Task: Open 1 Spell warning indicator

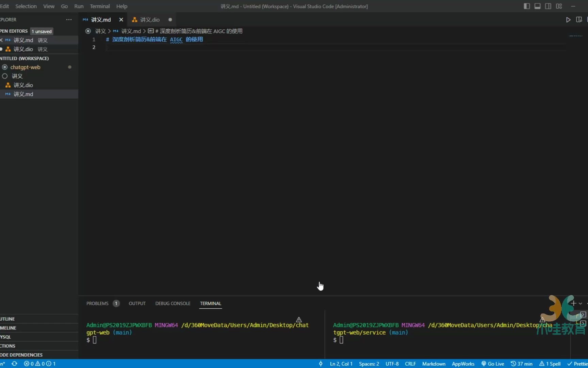Action: (x=550, y=364)
